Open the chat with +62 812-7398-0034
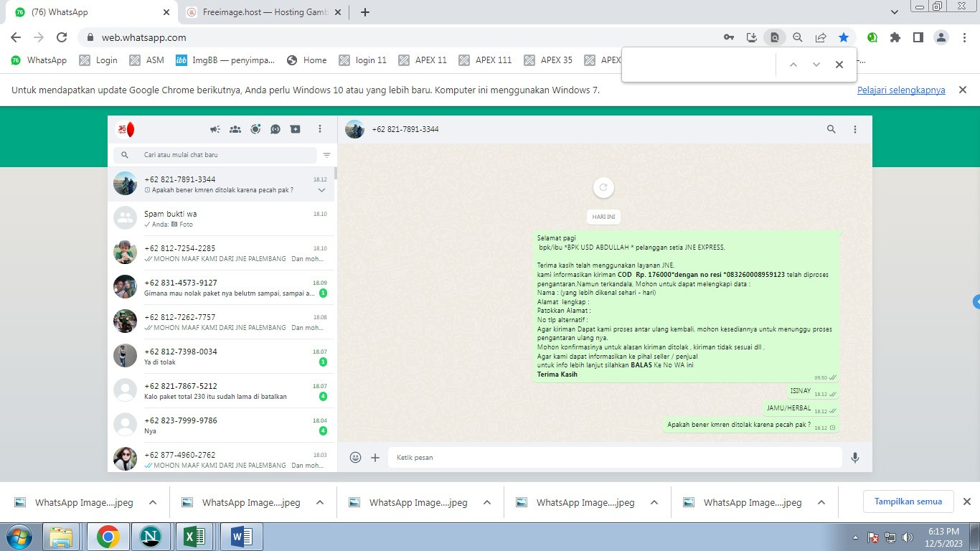Viewport: 980px width, 551px height. click(221, 357)
